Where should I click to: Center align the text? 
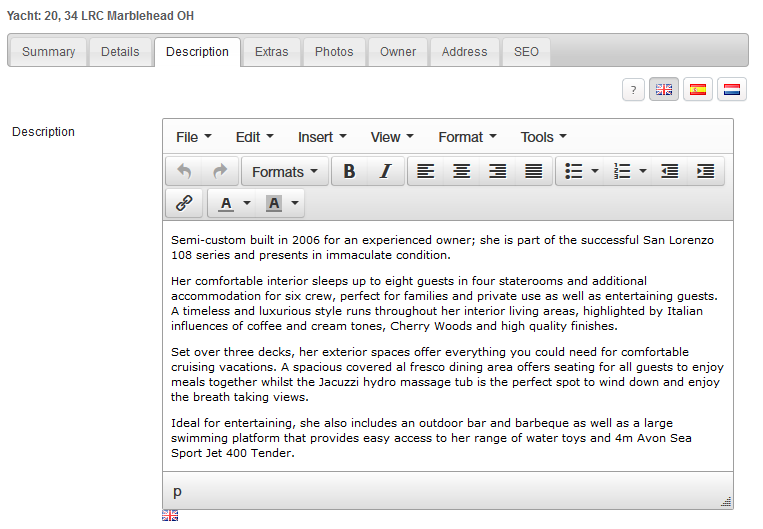pos(461,171)
